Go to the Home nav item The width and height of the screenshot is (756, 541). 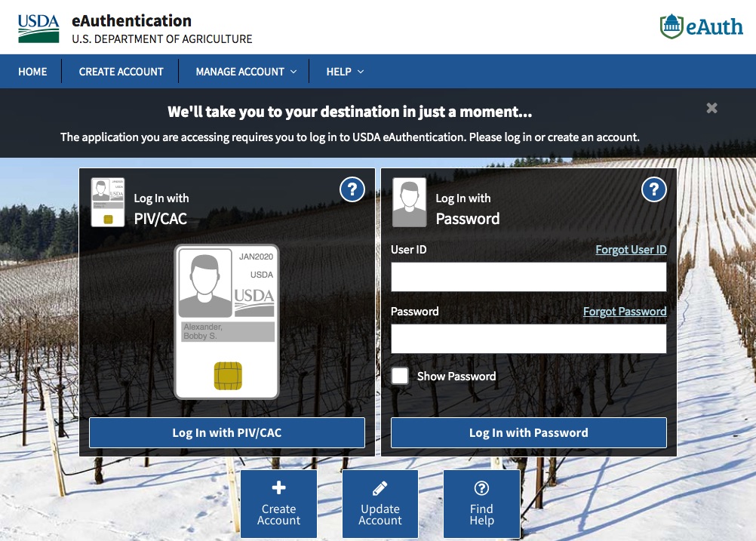click(32, 72)
